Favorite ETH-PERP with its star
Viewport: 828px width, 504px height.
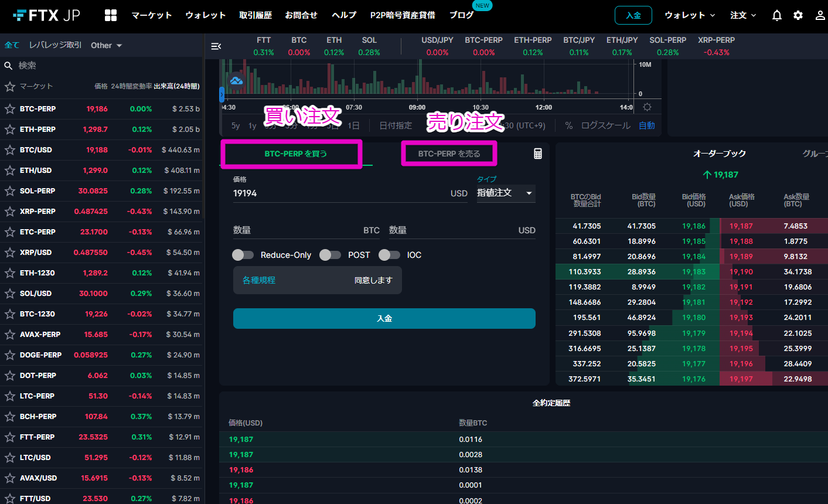(9, 130)
